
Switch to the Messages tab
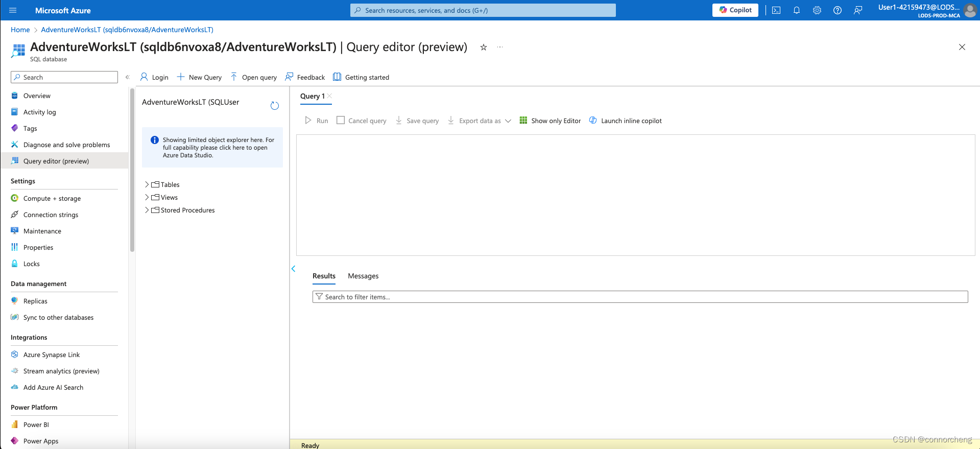363,276
